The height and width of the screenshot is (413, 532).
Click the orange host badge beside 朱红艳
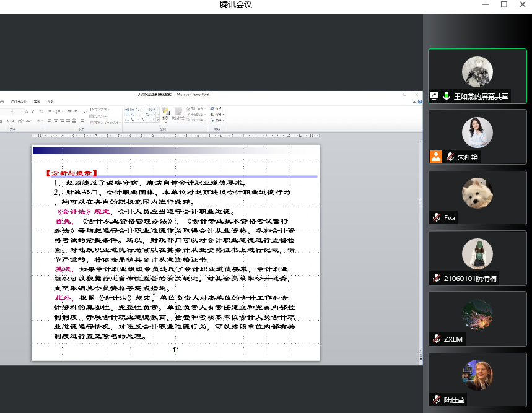[x=436, y=157]
